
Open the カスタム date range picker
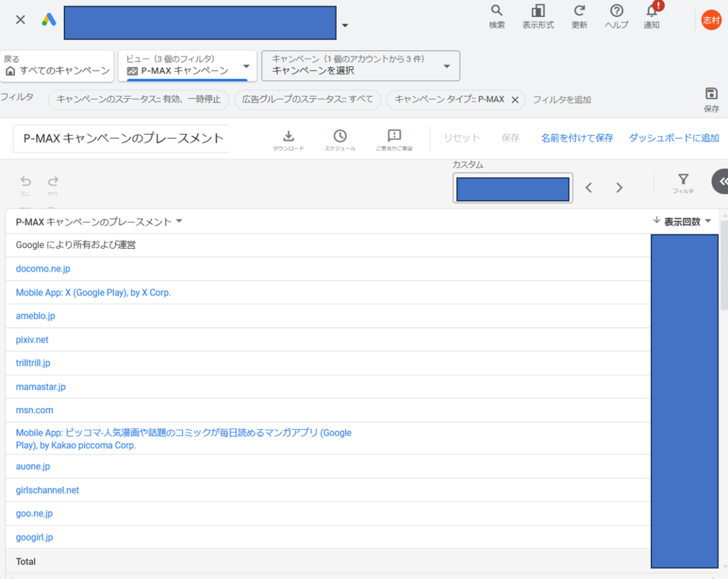513,189
